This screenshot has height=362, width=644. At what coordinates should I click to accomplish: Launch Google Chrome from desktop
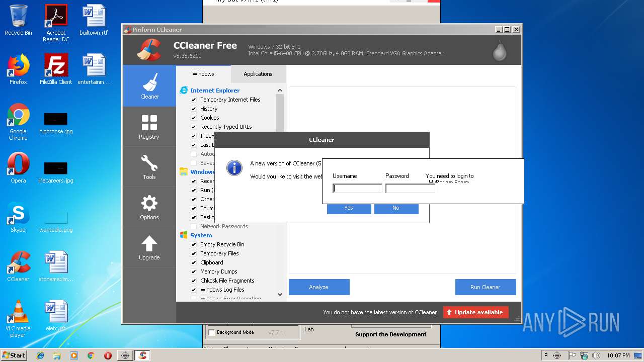18,122
